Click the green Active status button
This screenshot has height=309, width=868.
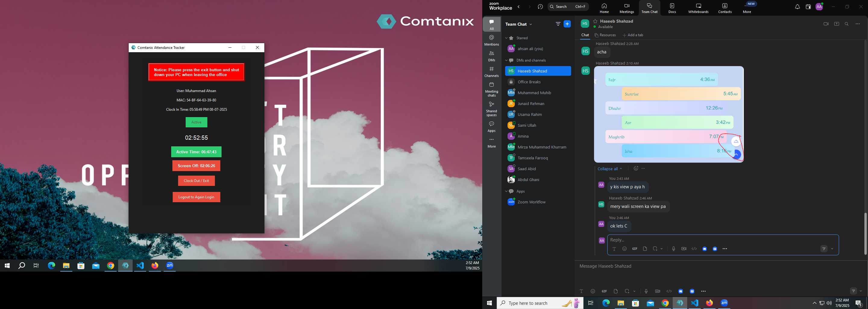tap(197, 122)
